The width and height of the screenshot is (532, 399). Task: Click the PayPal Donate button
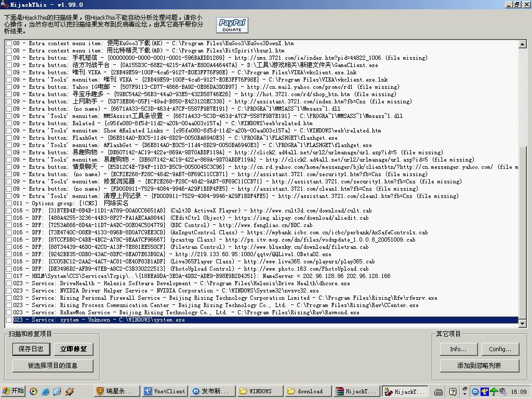pyautogui.click(x=232, y=25)
